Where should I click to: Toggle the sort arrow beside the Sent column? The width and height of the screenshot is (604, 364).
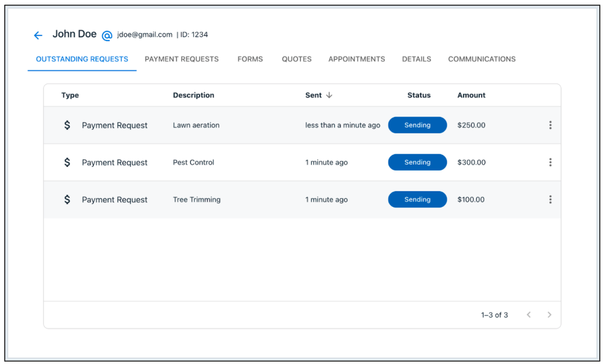click(329, 95)
